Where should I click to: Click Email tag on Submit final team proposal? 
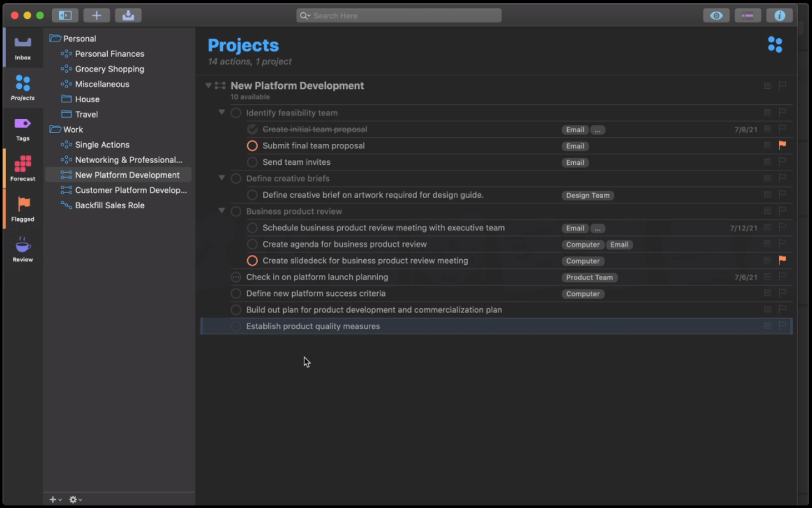point(575,146)
